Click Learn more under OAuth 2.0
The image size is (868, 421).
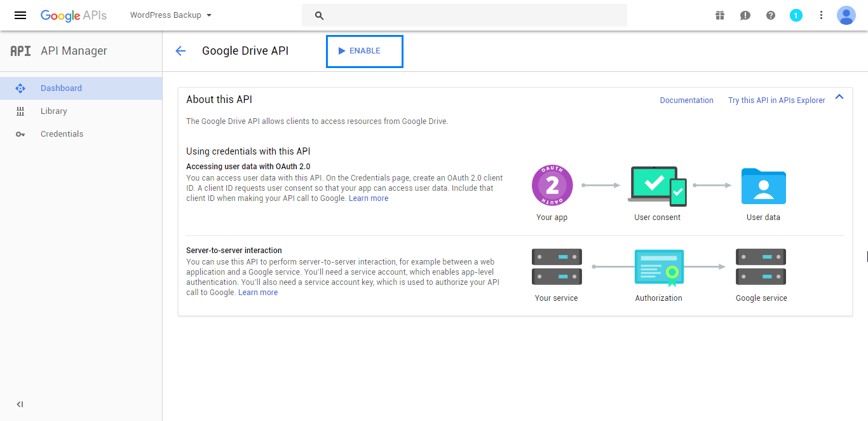coord(369,198)
